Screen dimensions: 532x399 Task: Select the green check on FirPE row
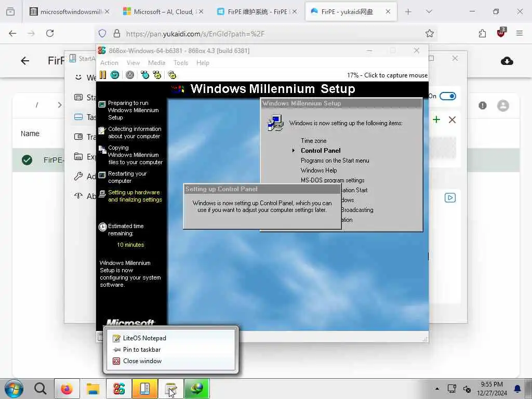pos(27,160)
